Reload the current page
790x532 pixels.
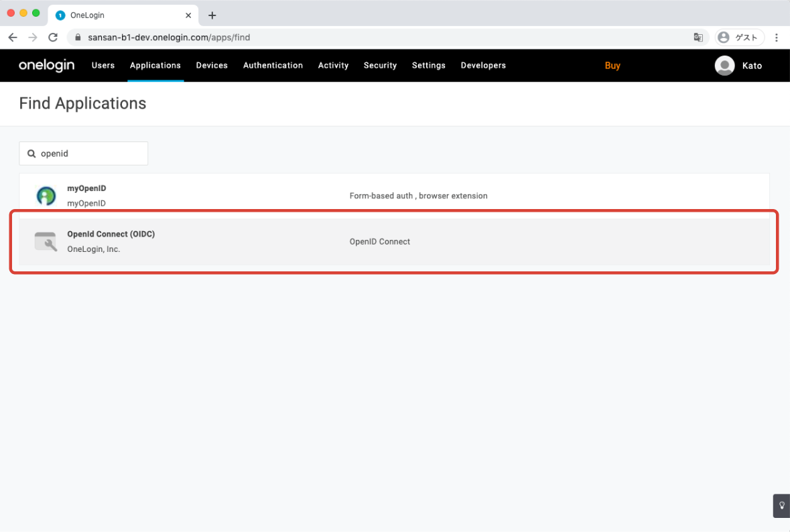pos(53,38)
